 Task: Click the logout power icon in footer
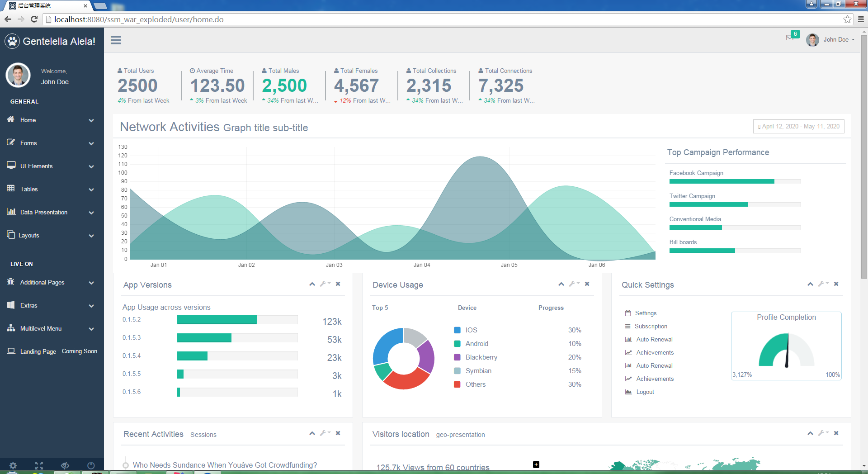pyautogui.click(x=91, y=465)
